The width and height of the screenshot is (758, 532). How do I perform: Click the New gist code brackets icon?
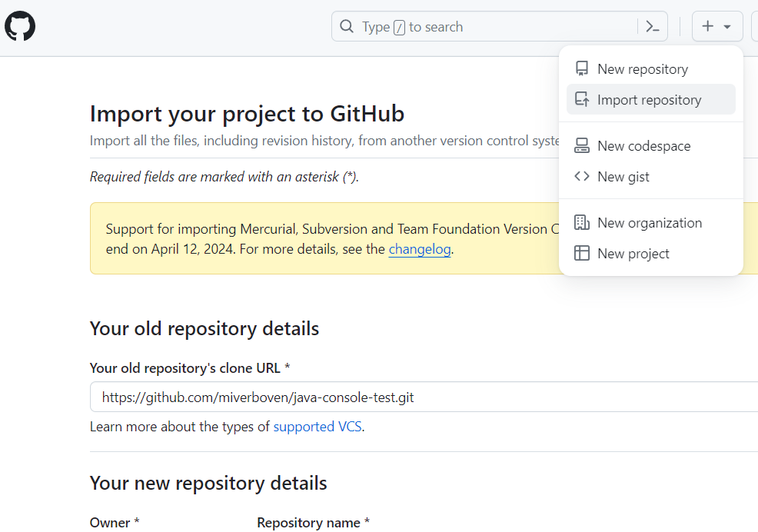click(x=582, y=177)
